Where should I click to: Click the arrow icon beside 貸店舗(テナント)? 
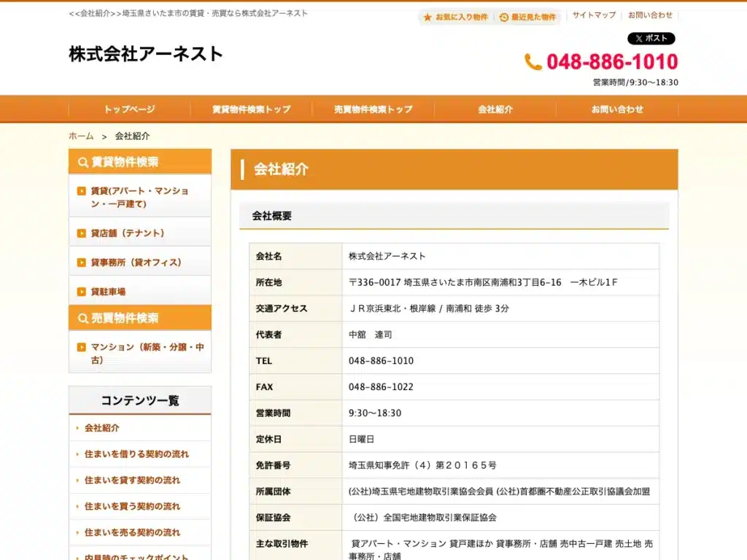82,233
